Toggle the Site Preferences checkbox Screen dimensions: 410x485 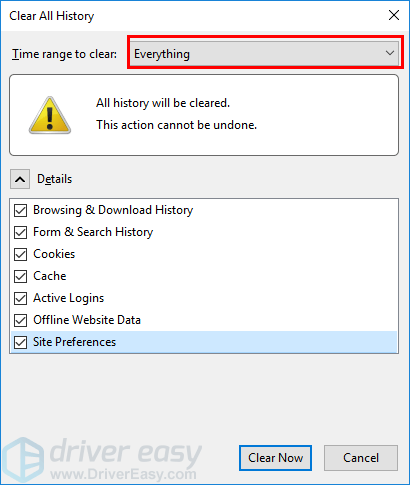pos(21,342)
